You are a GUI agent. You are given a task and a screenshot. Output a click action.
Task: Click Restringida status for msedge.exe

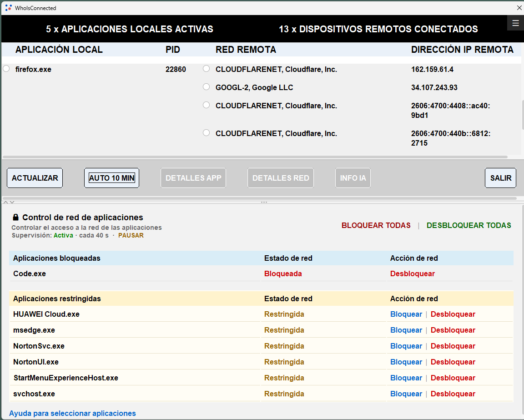284,330
